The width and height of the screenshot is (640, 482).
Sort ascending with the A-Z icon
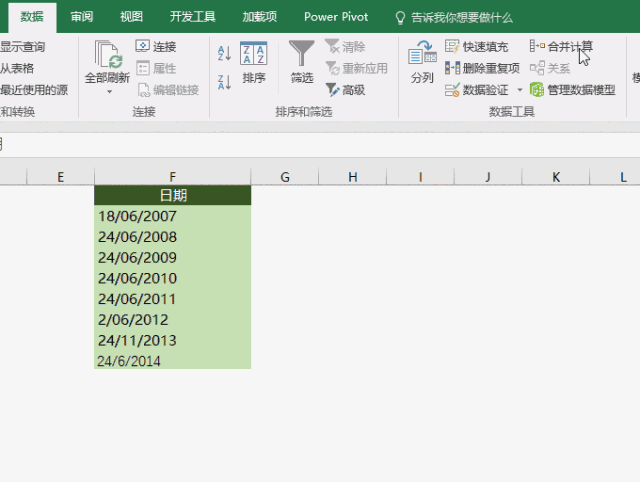[224, 53]
